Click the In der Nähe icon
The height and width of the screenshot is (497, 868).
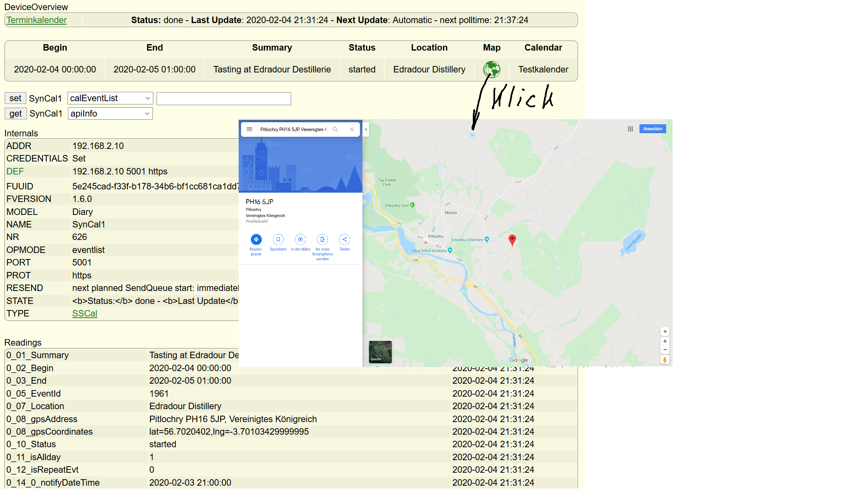click(x=300, y=239)
